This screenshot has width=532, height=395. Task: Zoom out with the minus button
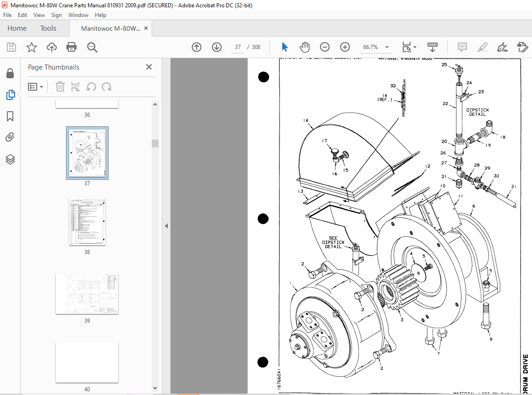tap(325, 47)
